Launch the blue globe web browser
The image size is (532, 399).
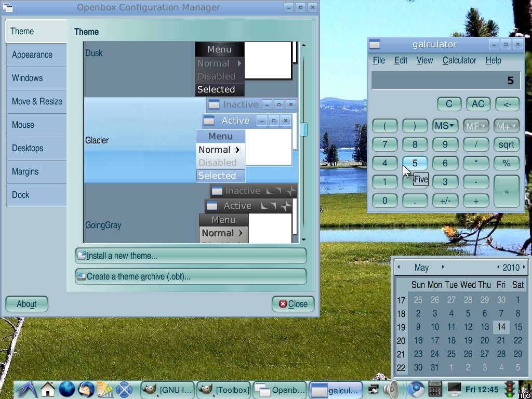tap(67, 390)
